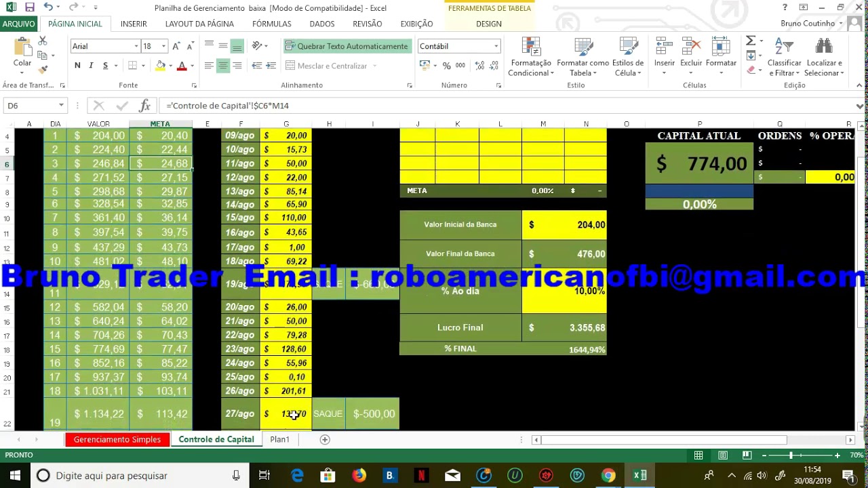Toggle italic (I) formatting
This screenshot has width=868, height=488.
(x=92, y=66)
